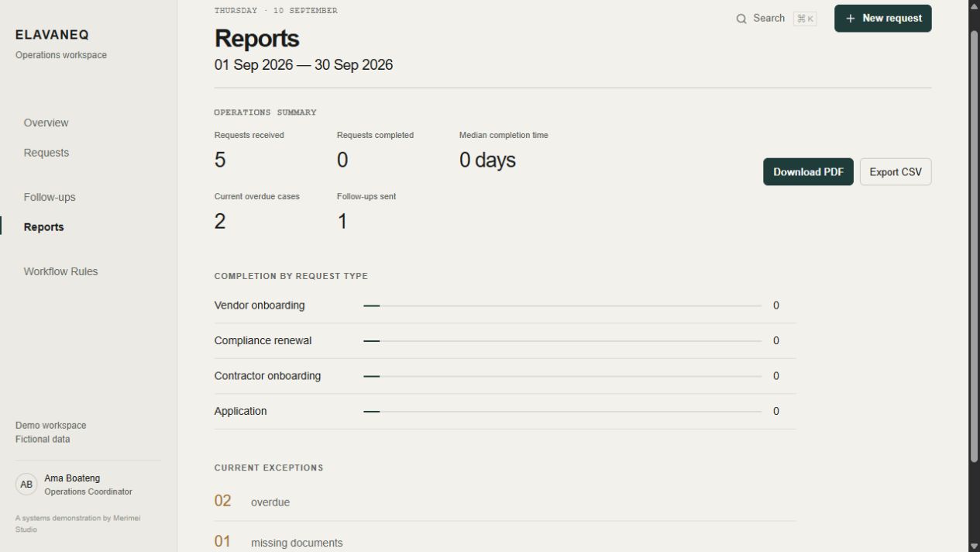
Task: Click the Compliance renewal label
Action: pyautogui.click(x=263, y=341)
